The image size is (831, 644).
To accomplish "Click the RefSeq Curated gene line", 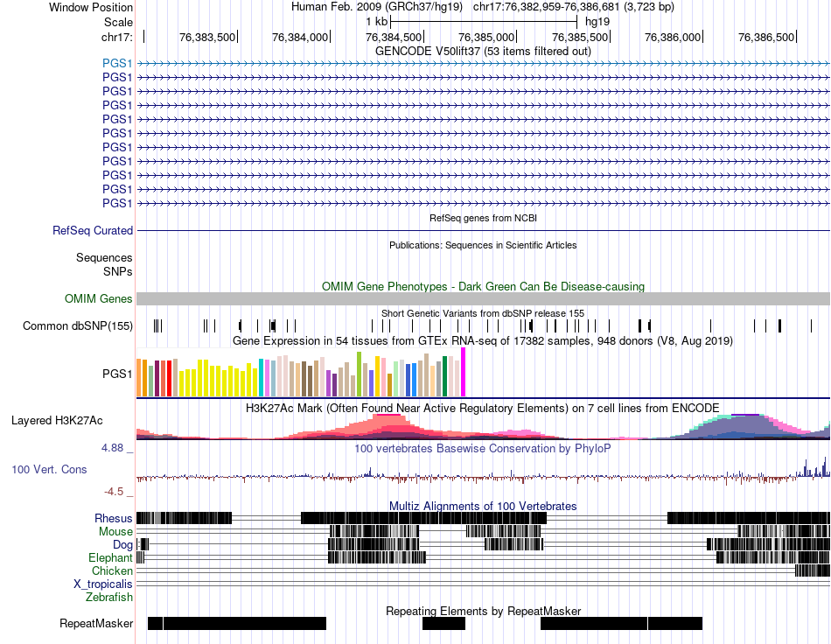I will point(483,231).
